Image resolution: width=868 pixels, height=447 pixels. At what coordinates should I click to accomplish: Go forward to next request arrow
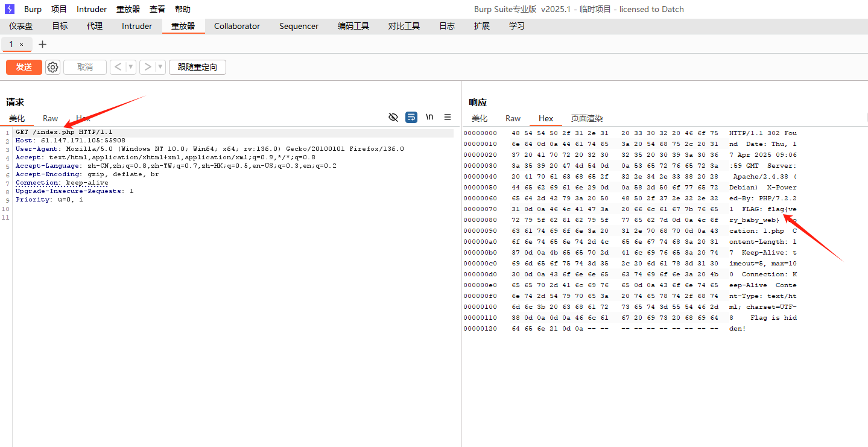tap(147, 67)
